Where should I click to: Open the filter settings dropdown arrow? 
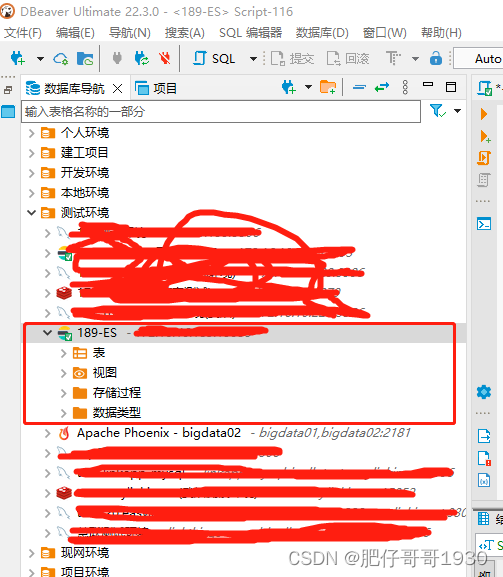click(x=457, y=110)
